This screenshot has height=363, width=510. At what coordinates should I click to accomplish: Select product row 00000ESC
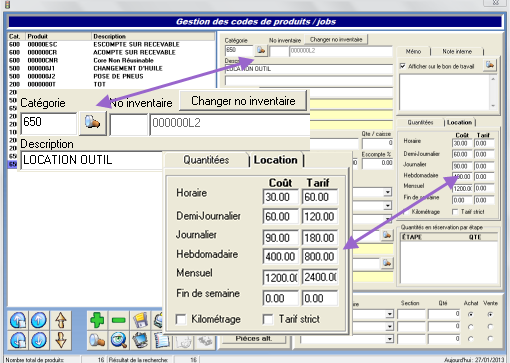[111, 44]
